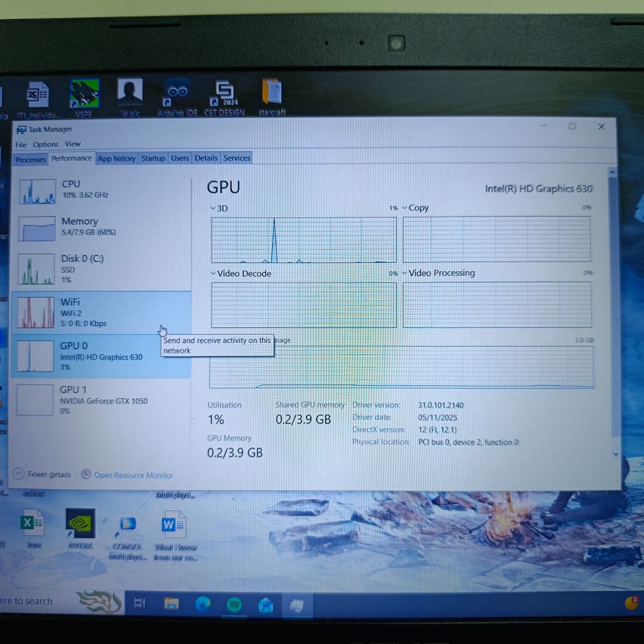Launch the NVIDIA desktop shortcut
This screenshot has height=644, width=644.
[x=80, y=529]
